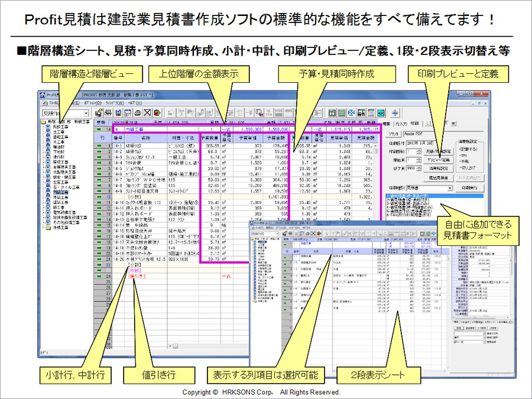532x399 pixels.
Task: Click the 名称 column header
Action: point(145,138)
